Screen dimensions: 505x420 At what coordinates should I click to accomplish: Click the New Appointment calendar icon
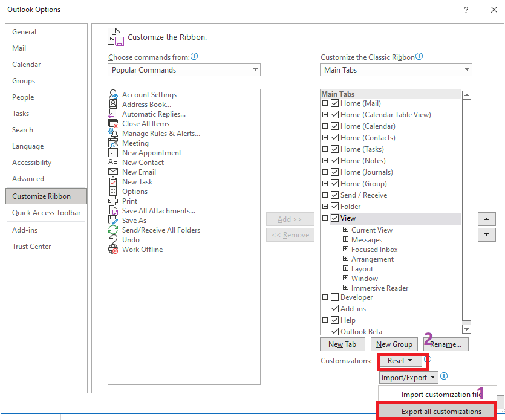[113, 152]
